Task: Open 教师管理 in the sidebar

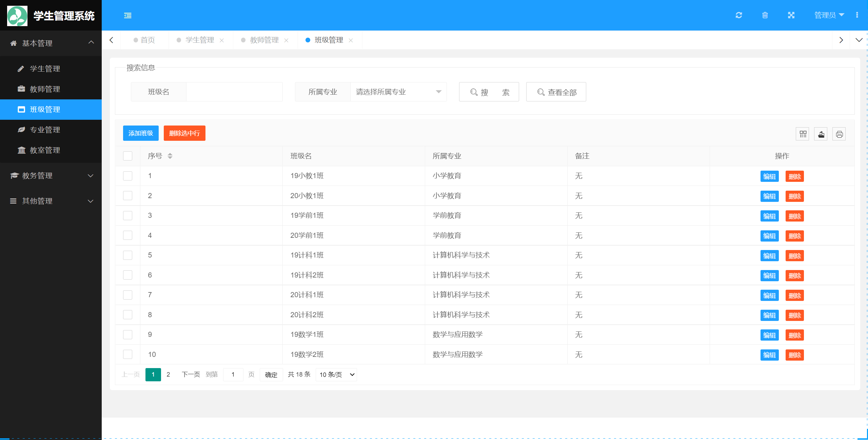Action: click(x=51, y=89)
